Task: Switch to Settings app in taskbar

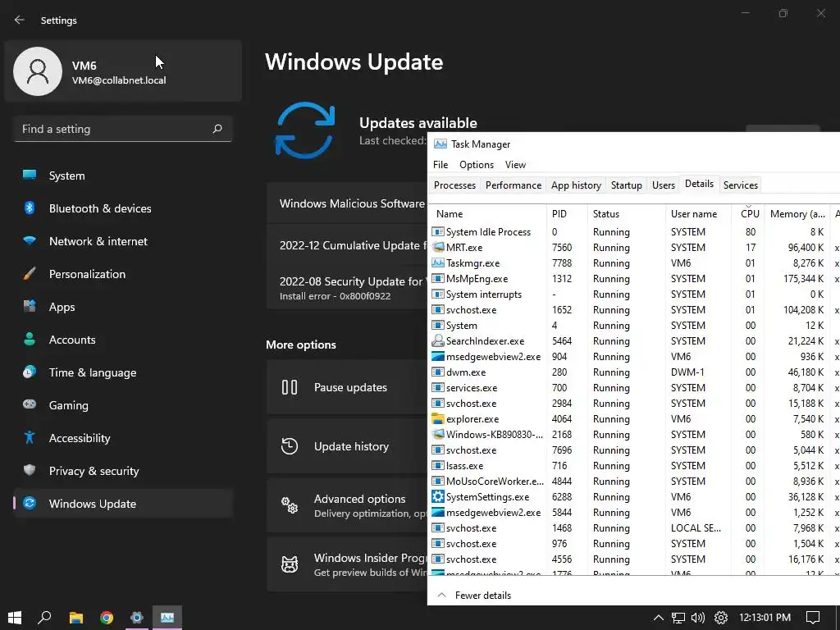Action: tap(137, 618)
